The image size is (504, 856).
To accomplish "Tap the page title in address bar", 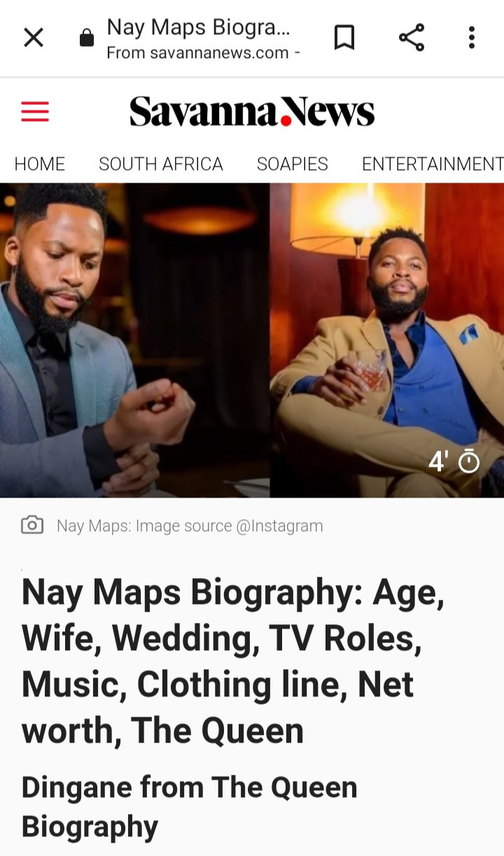I will 198,28.
